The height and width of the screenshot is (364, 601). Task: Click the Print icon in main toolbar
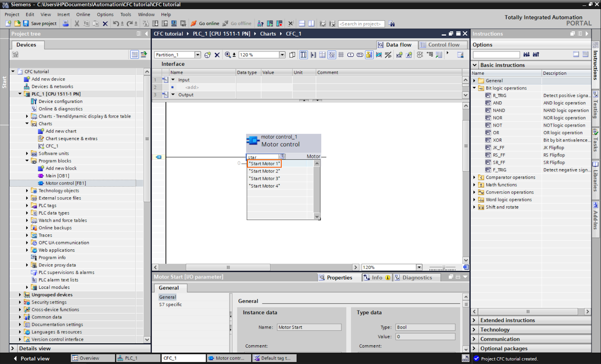coord(66,23)
